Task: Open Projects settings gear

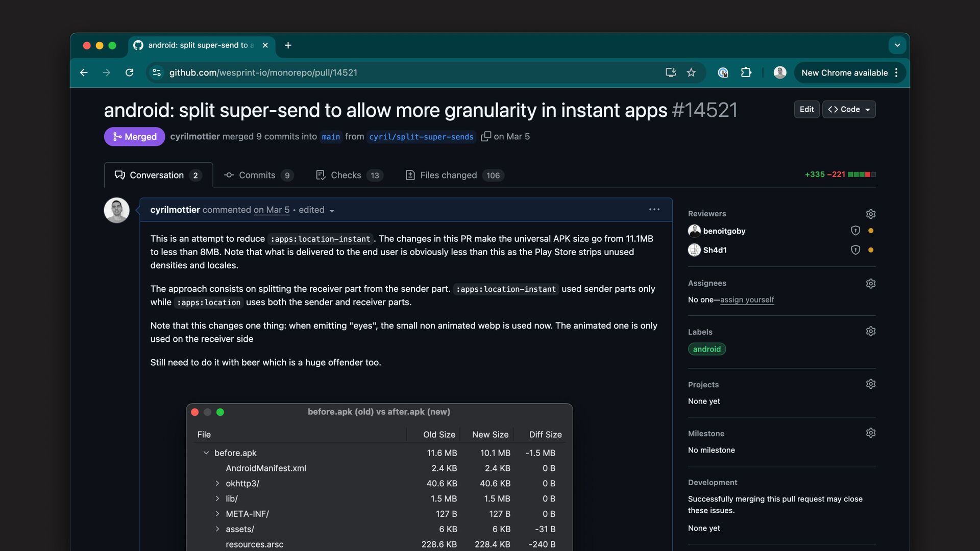Action: (871, 384)
